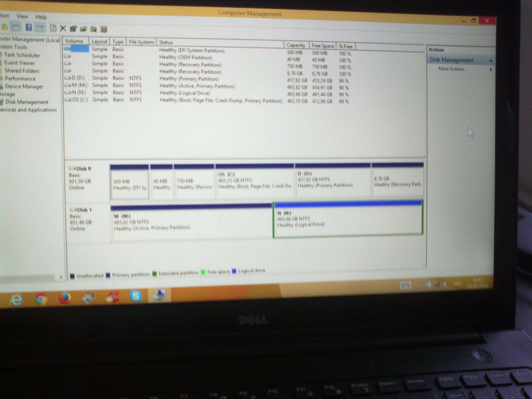
Task: Open the Help menu
Action: pos(41,17)
